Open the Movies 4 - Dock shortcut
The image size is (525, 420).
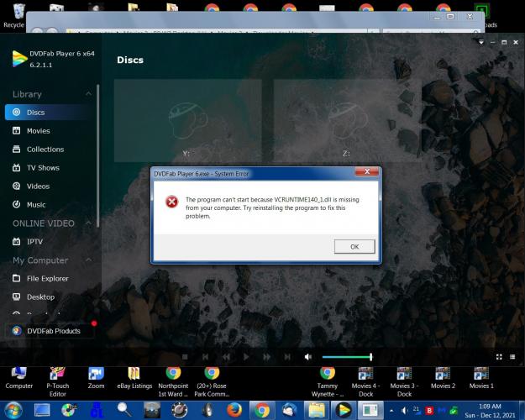click(365, 382)
